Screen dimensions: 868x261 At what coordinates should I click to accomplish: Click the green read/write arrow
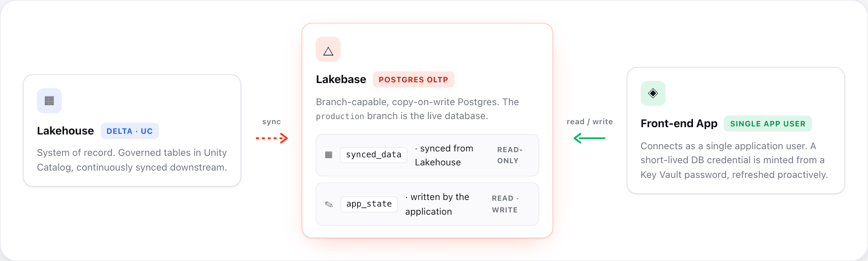pyautogui.click(x=590, y=138)
